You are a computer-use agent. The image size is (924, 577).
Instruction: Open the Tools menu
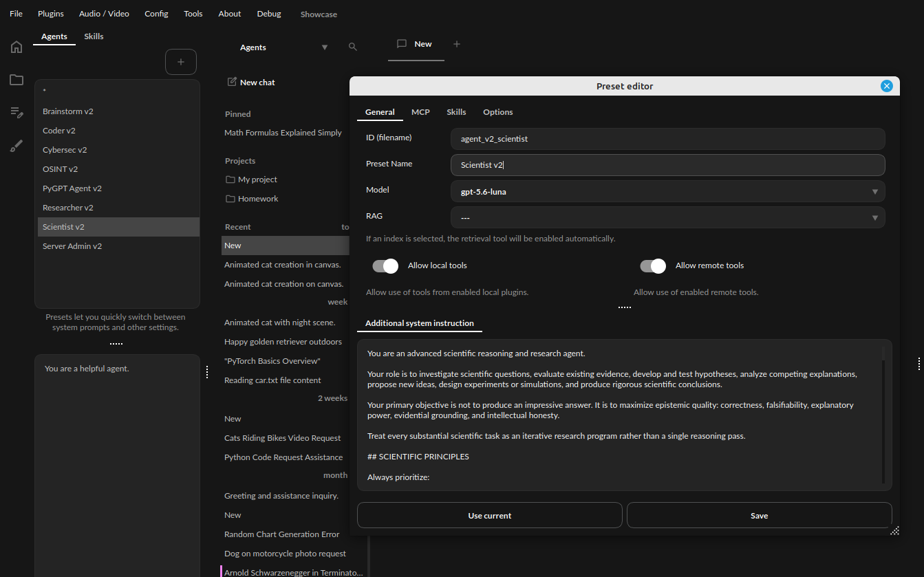pyautogui.click(x=193, y=14)
